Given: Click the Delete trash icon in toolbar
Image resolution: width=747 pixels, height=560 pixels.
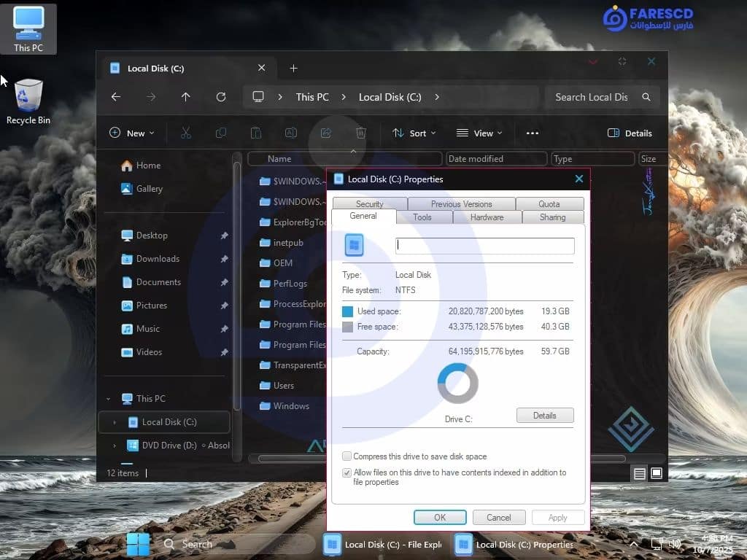Looking at the screenshot, I should 360,133.
